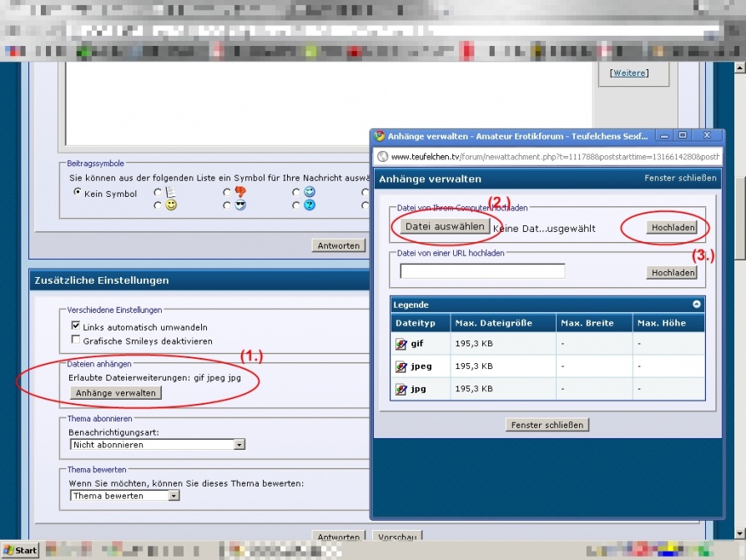The image size is (746, 560).
Task: Choose the red thumbs-down post icon
Action: pyautogui.click(x=240, y=193)
